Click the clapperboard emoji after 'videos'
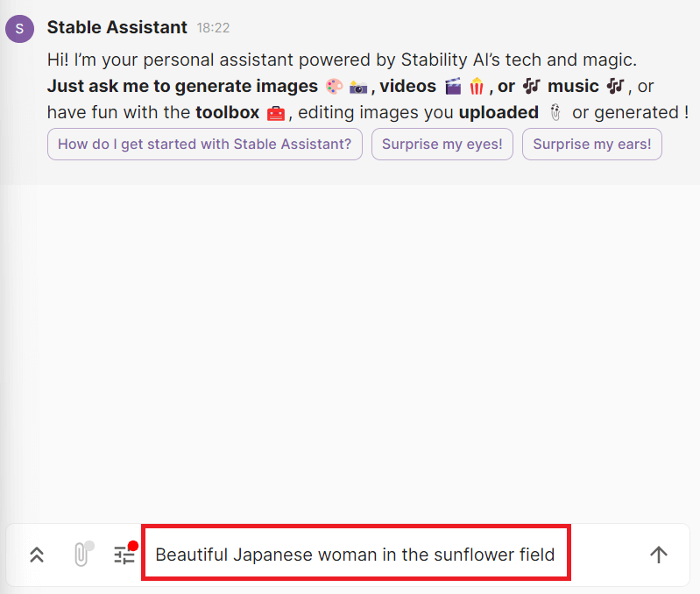This screenshot has height=594, width=700. (x=453, y=86)
